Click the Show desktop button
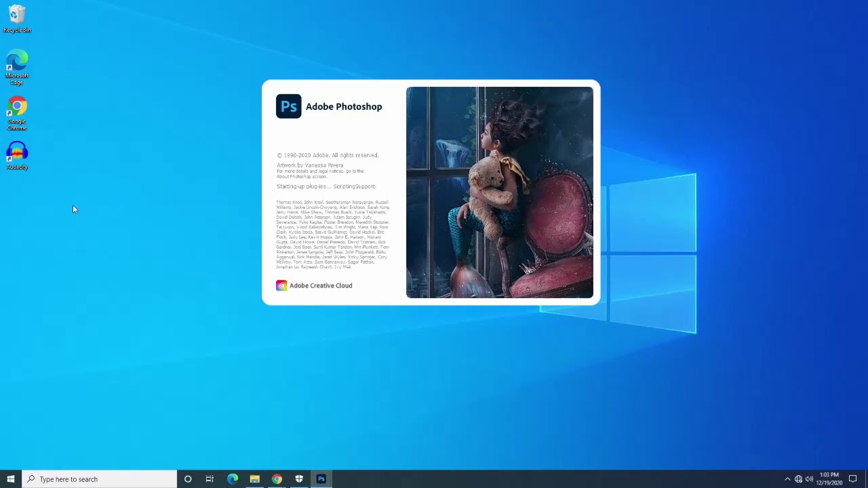Viewport: 868px width, 488px height. 866,479
